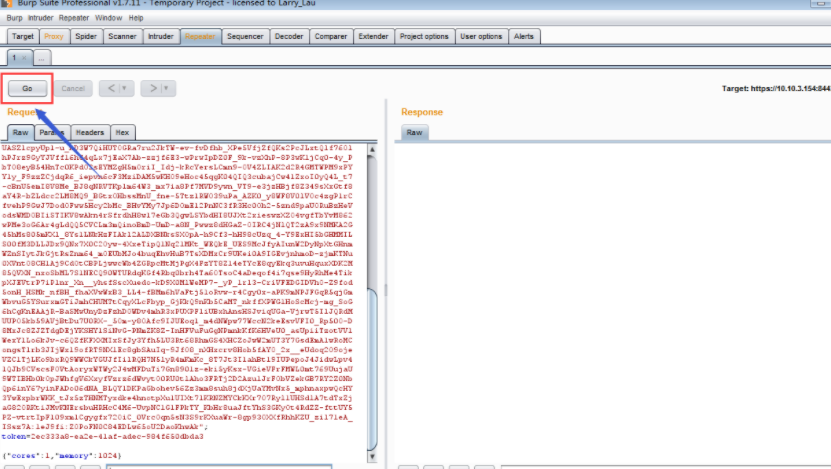
Task: Open the Window menu
Action: coord(108,18)
